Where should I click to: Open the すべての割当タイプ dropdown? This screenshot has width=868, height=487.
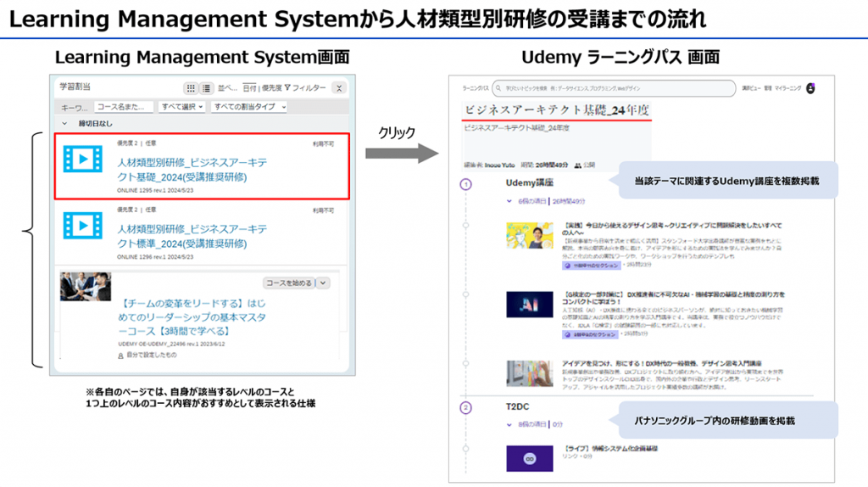coord(249,106)
